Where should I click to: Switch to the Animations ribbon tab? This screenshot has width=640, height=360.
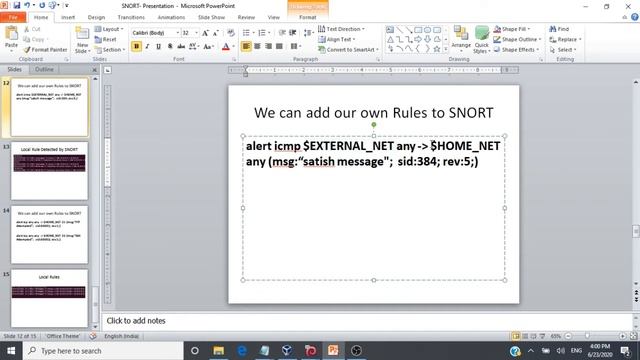pyautogui.click(x=171, y=17)
